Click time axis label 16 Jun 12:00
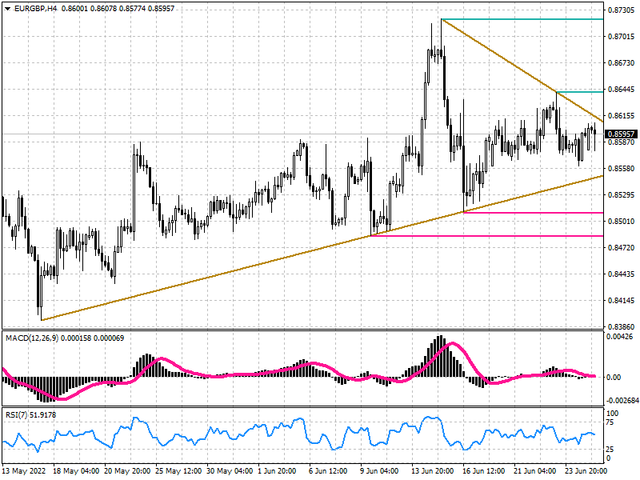The image size is (640, 480). pos(484,471)
